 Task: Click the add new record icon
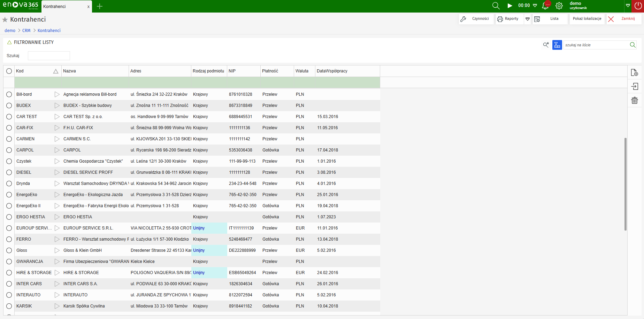634,72
